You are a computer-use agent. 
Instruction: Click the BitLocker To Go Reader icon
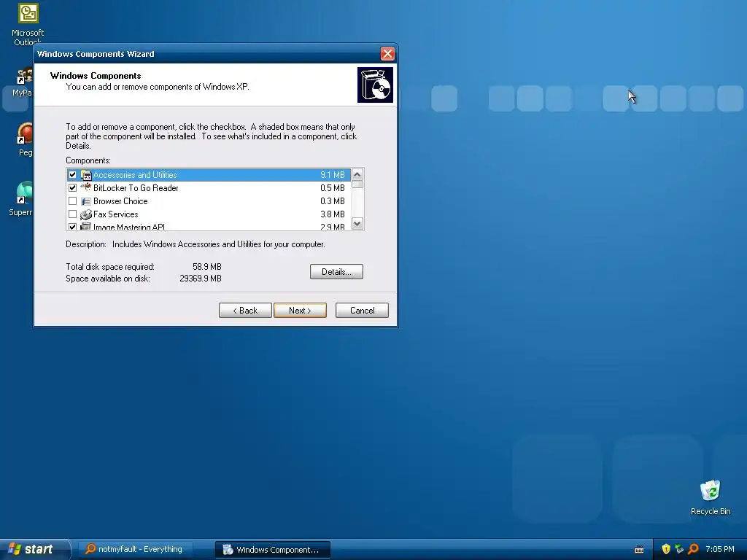(x=86, y=187)
